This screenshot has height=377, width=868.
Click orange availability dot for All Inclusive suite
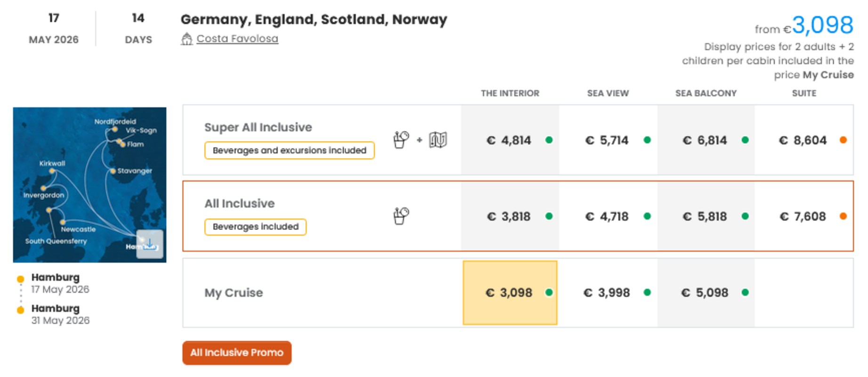point(843,216)
